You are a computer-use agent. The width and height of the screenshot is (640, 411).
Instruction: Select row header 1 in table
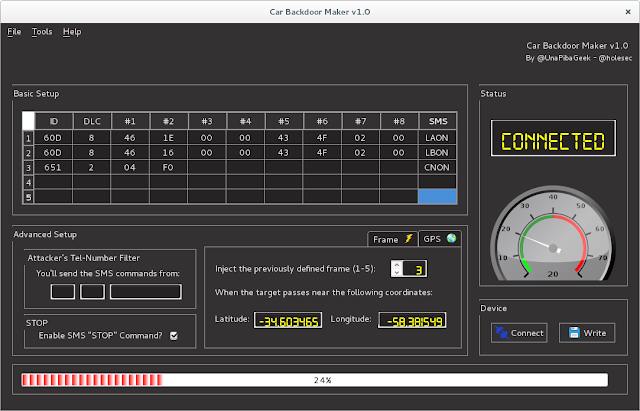tap(28, 138)
